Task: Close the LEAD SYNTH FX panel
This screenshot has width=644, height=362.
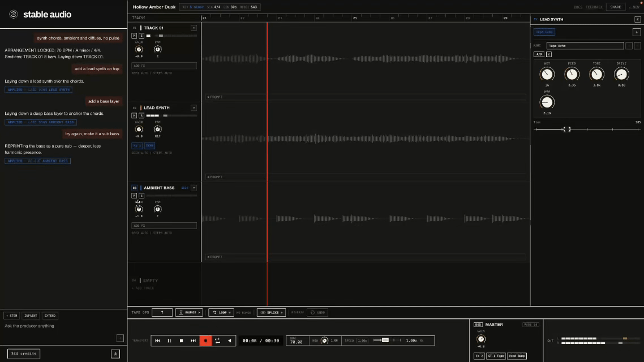Action: [637, 19]
